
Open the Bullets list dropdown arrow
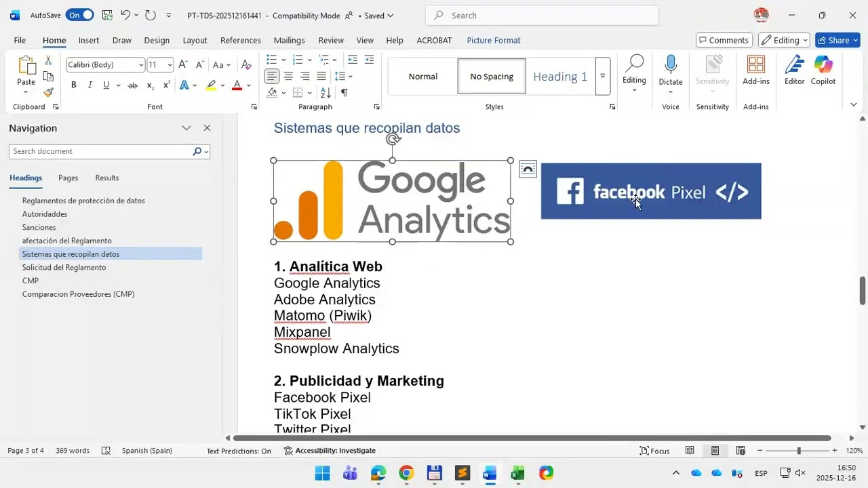click(x=283, y=60)
